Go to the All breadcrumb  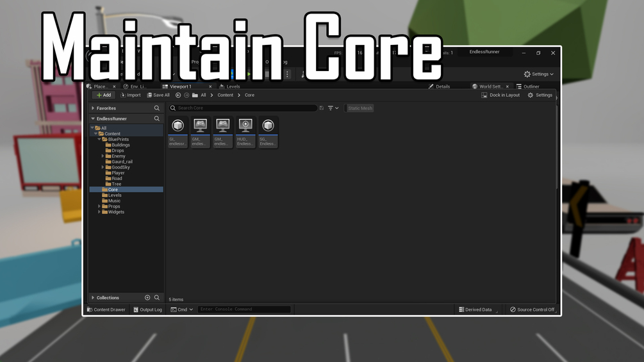pyautogui.click(x=203, y=95)
